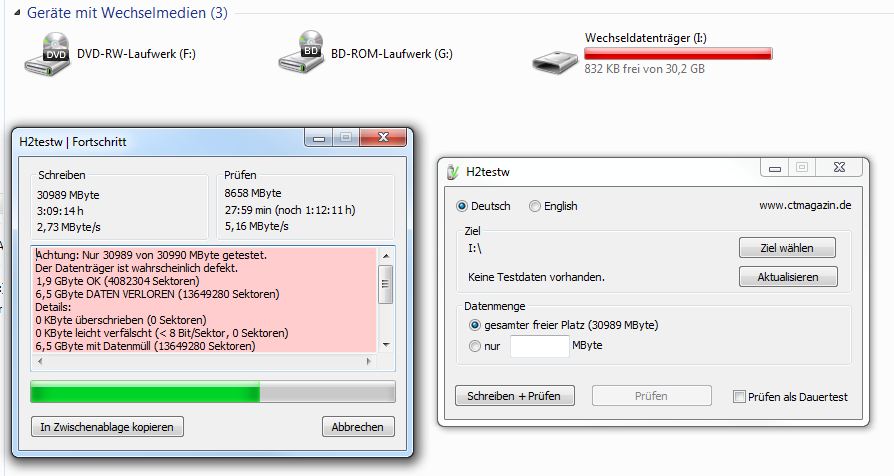Click the MByte amount input field
Viewport: 894px width, 476px height.
(539, 347)
